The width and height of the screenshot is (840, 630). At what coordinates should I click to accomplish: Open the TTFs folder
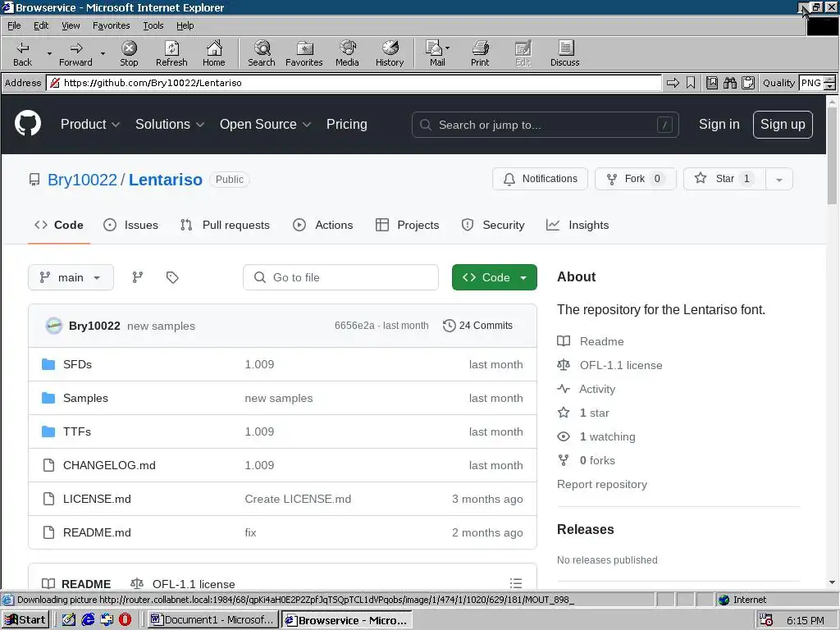point(77,431)
